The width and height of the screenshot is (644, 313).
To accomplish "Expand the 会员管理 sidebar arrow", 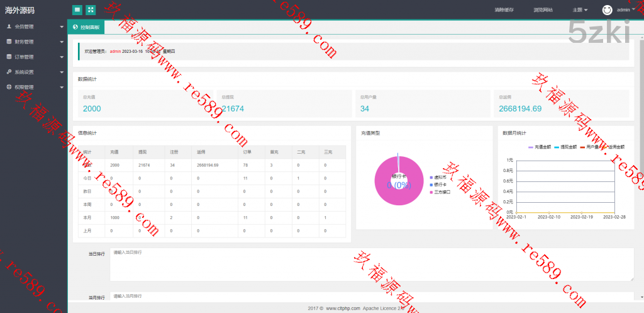I will [62, 27].
